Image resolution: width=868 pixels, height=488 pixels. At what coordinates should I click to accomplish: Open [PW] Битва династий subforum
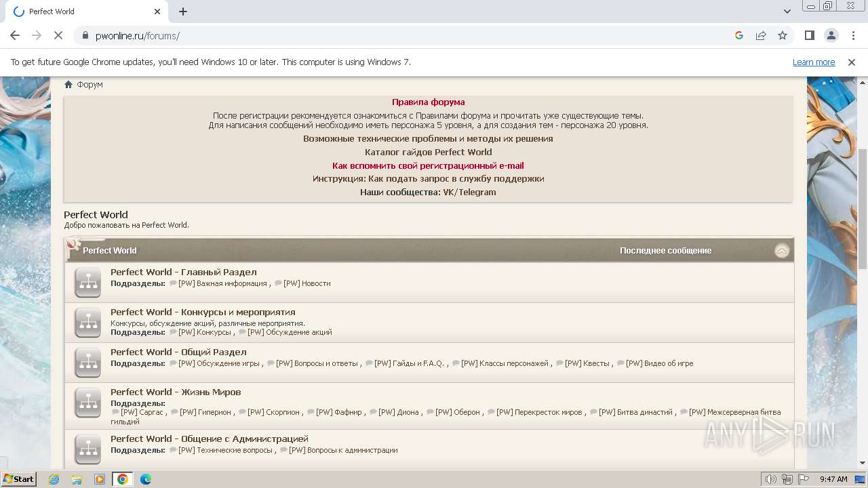point(635,412)
